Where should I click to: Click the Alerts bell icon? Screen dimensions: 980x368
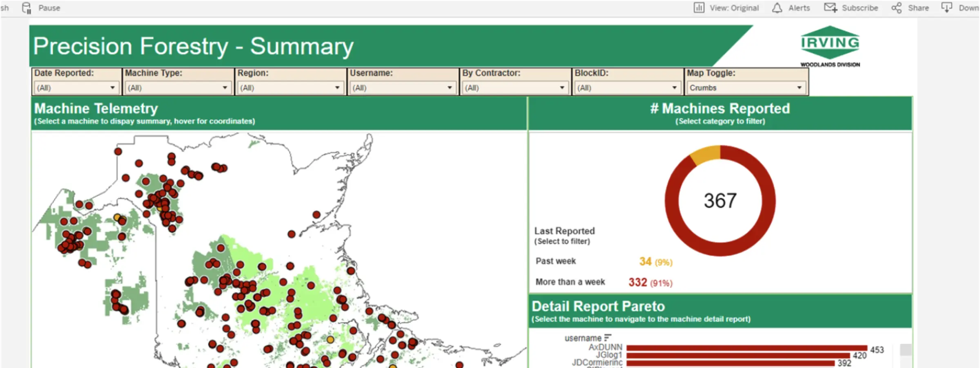777,8
